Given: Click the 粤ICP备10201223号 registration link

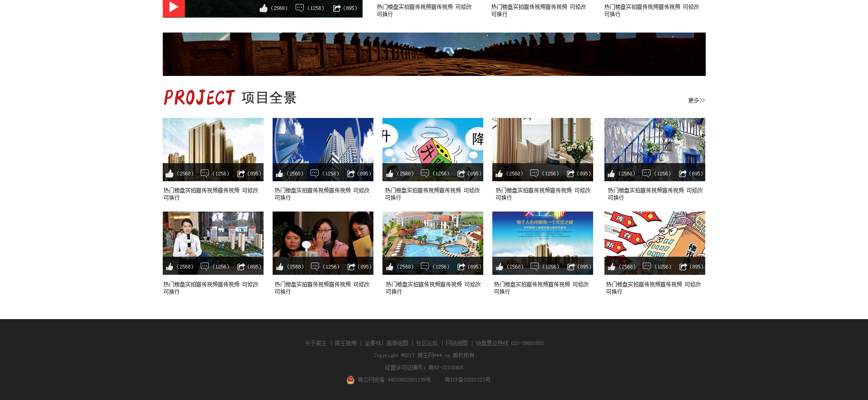Looking at the screenshot, I should click(x=467, y=380).
